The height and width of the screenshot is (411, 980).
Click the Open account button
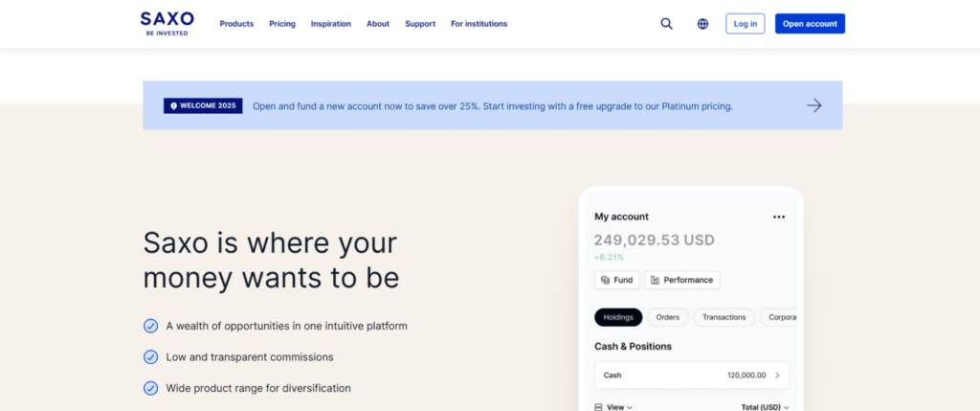[810, 24]
